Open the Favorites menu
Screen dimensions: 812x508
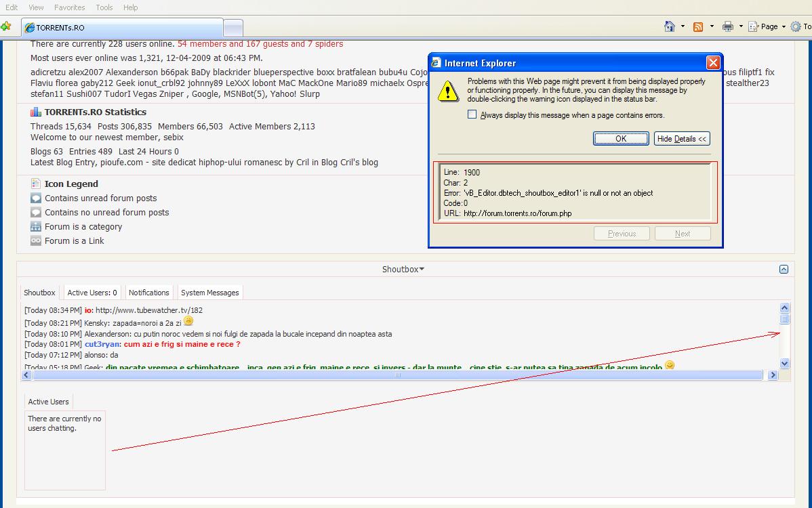click(x=69, y=7)
